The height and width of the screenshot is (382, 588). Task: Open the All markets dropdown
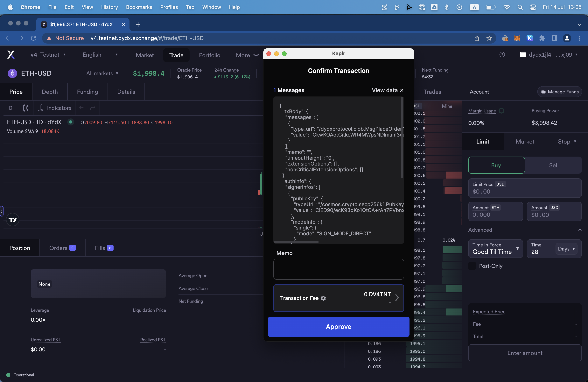pos(102,73)
